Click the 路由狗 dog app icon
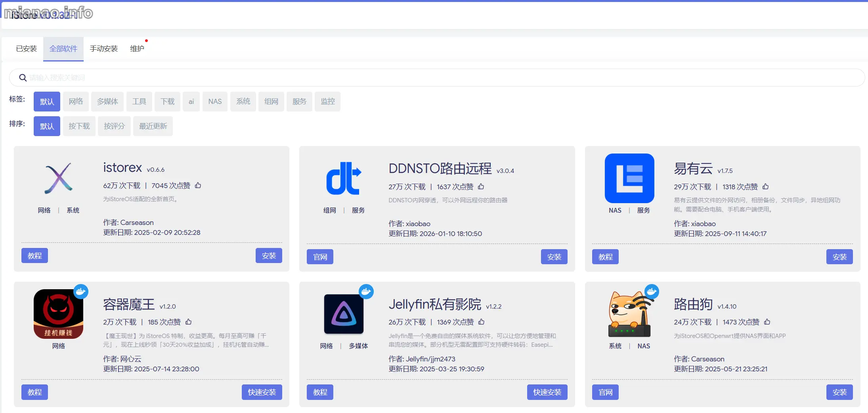The width and height of the screenshot is (868, 413). (x=629, y=314)
